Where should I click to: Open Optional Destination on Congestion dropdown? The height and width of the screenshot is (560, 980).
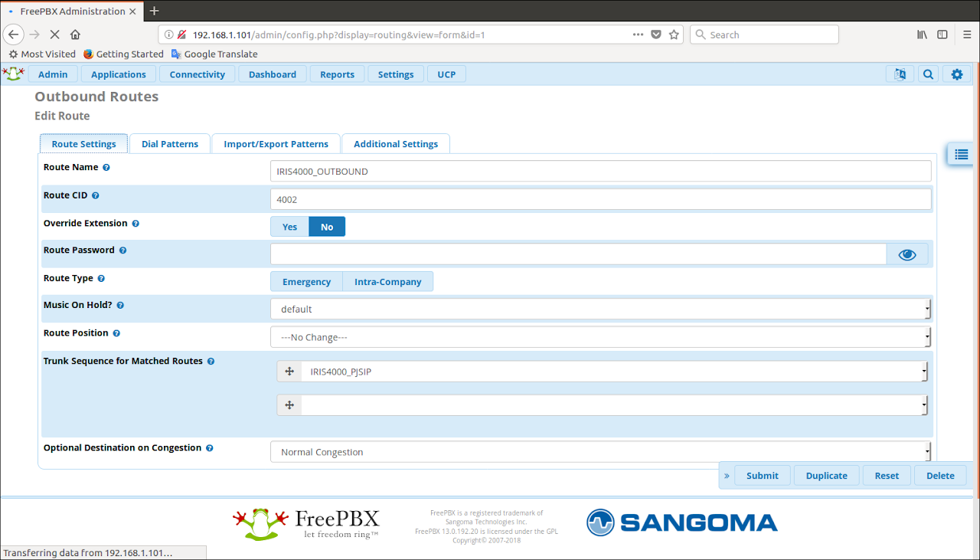(x=600, y=452)
